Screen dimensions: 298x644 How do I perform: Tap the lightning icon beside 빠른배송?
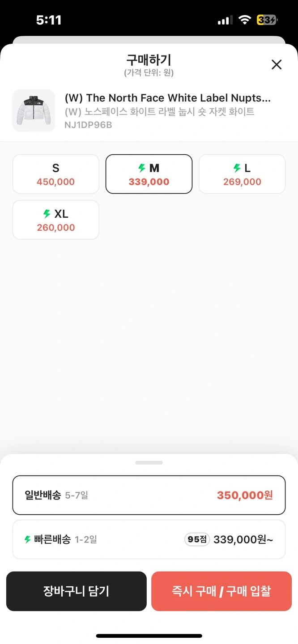pyautogui.click(x=28, y=539)
